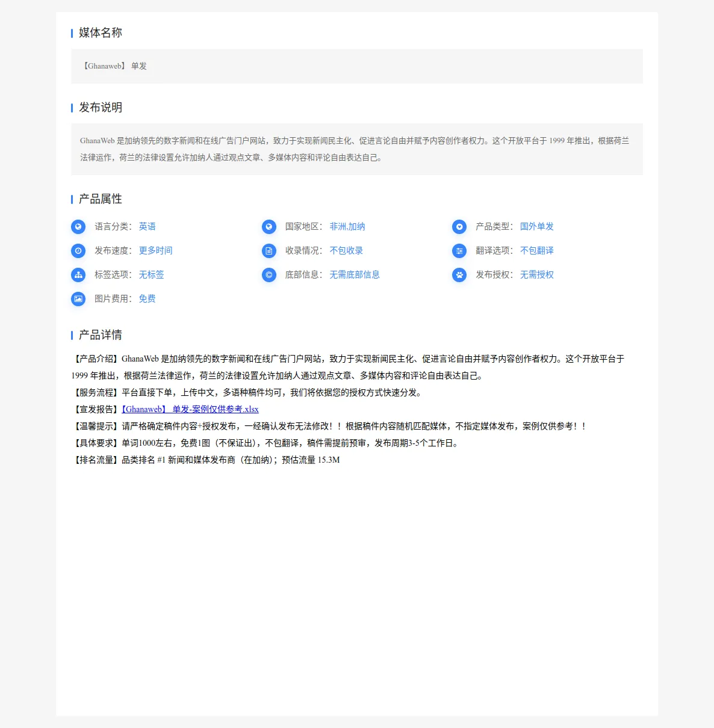Click the 图片费用 label

tap(113, 299)
